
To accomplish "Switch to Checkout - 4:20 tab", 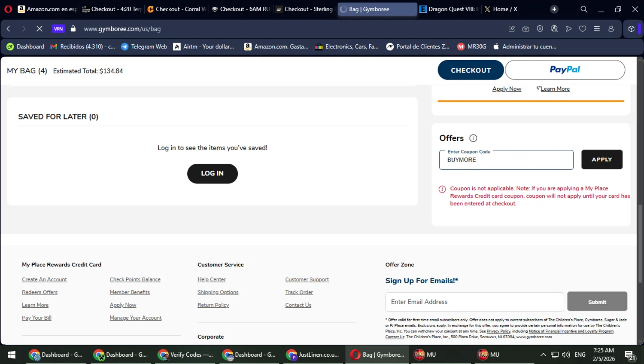I will [112, 9].
